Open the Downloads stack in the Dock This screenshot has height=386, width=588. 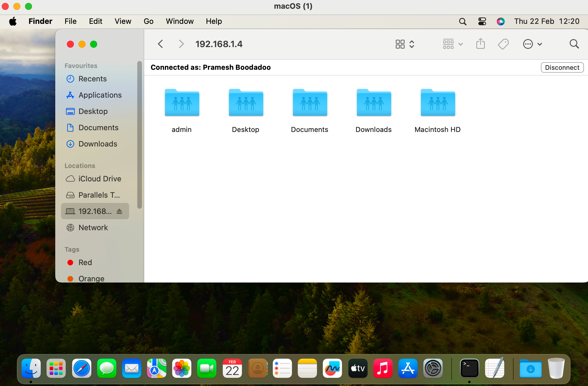(530, 368)
